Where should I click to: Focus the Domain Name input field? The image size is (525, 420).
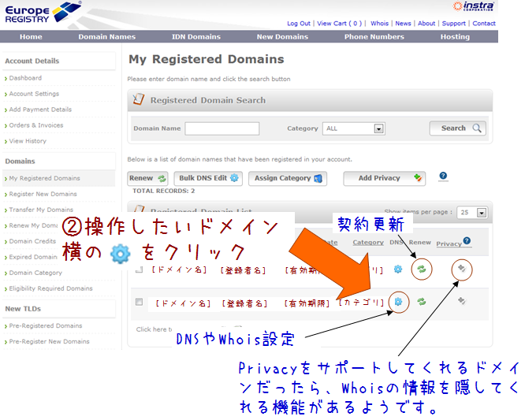(222, 128)
